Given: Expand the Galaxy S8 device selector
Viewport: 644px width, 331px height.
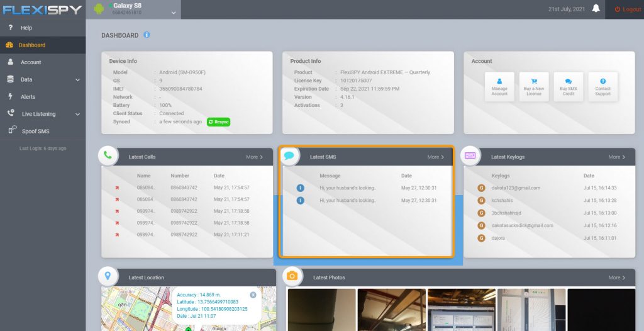Looking at the screenshot, I should point(174,13).
